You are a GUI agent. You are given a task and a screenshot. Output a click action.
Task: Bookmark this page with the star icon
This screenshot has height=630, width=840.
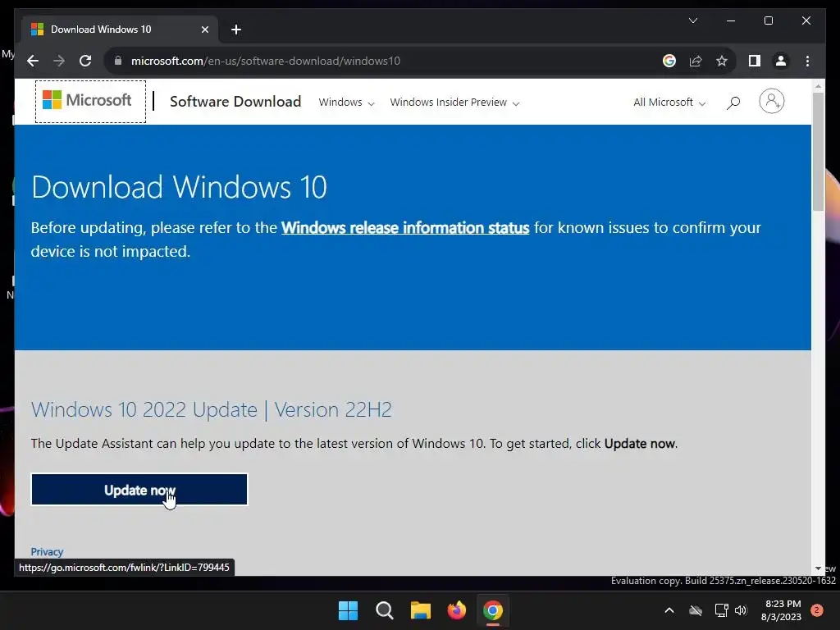pos(722,61)
